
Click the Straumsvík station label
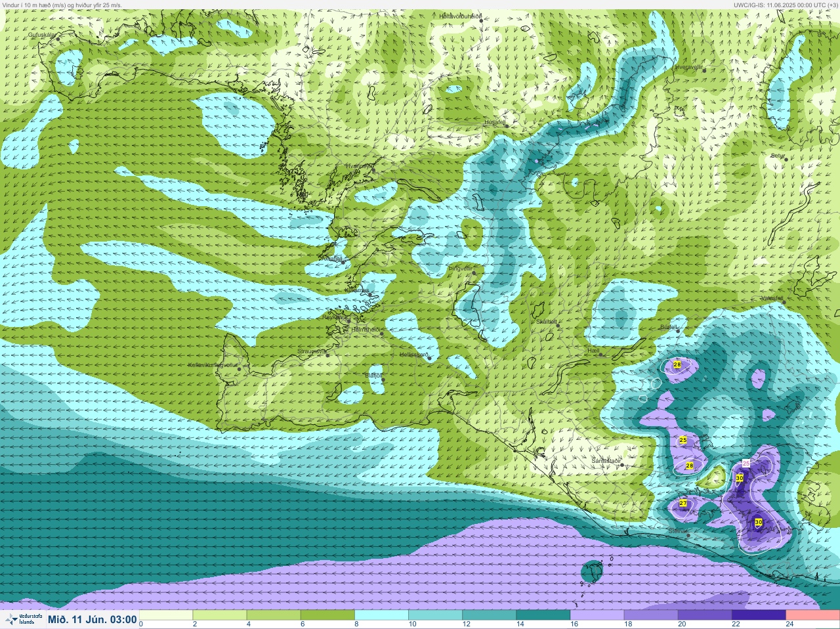click(312, 351)
